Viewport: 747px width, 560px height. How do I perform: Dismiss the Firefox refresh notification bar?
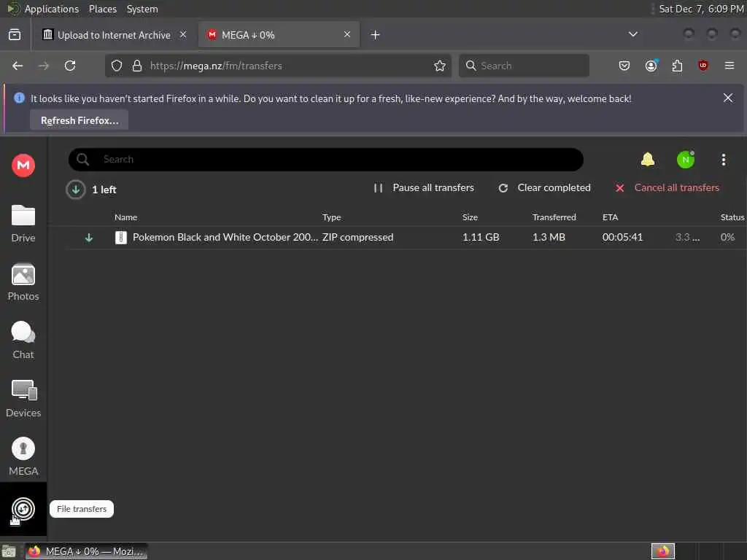(728, 98)
